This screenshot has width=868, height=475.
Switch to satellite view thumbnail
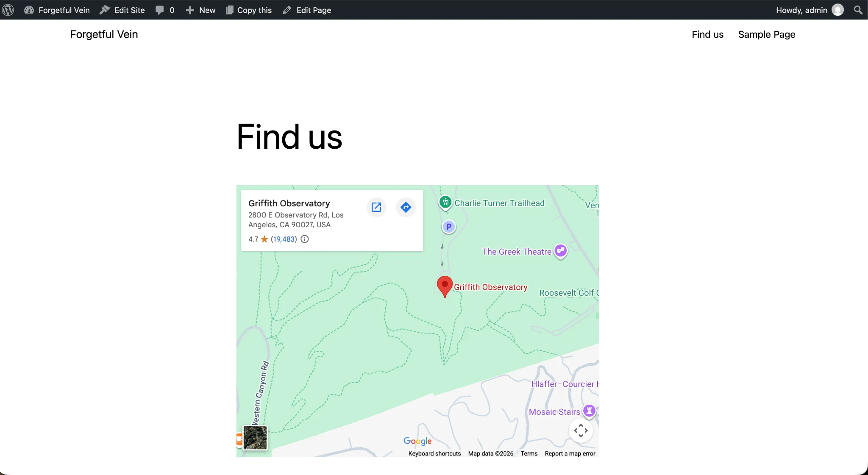pos(255,438)
